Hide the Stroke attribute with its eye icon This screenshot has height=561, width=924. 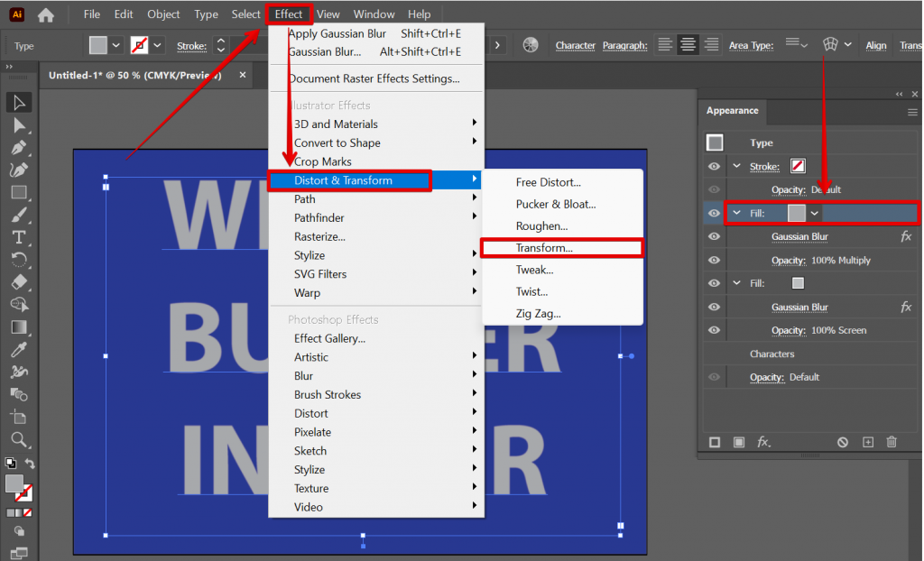(713, 166)
